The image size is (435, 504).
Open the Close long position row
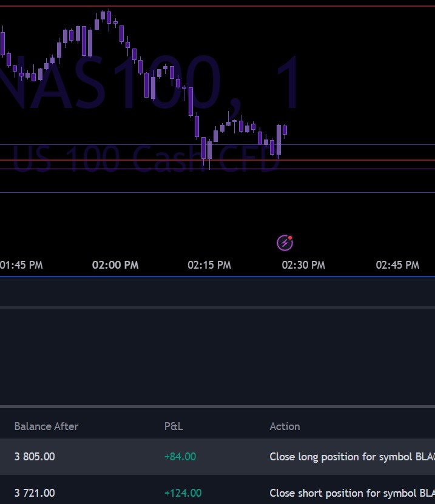217,457
